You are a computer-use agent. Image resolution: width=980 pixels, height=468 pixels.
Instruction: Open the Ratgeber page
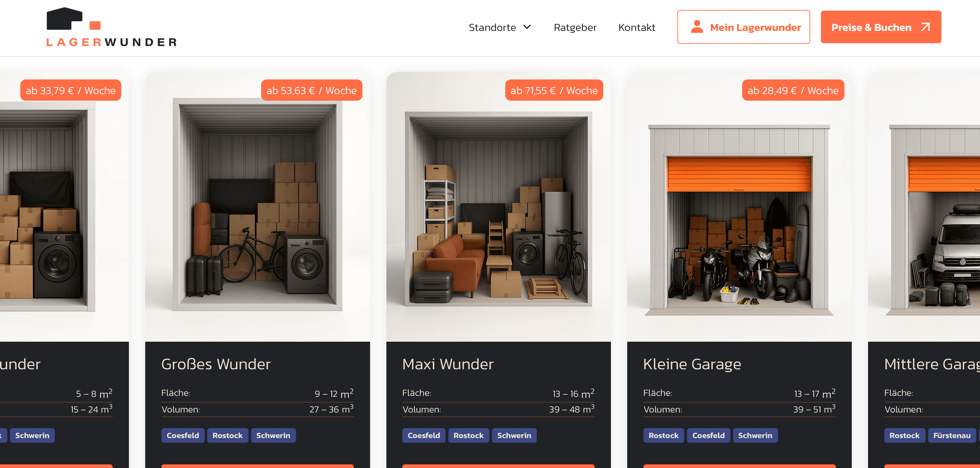pos(575,27)
